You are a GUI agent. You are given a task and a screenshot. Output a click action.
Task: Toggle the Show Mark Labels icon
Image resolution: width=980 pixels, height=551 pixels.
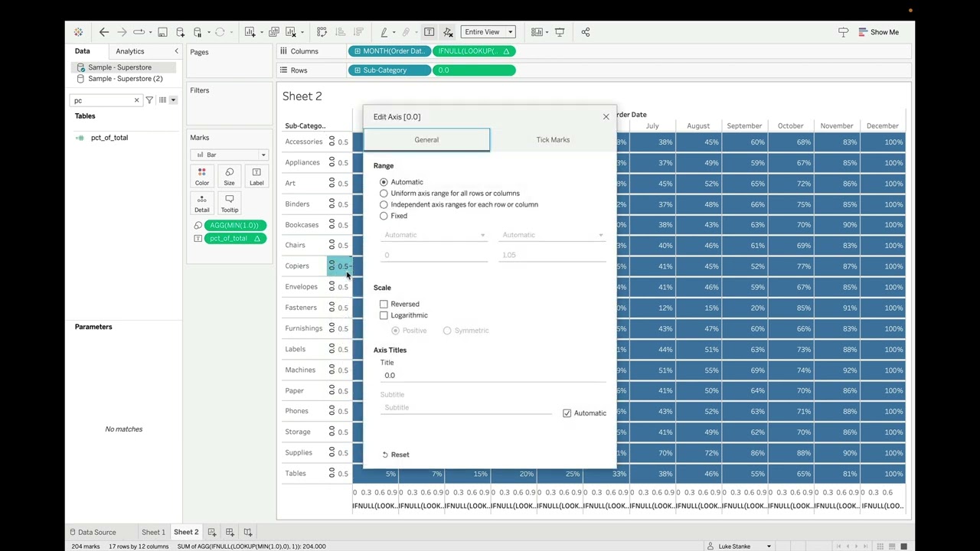coord(429,32)
